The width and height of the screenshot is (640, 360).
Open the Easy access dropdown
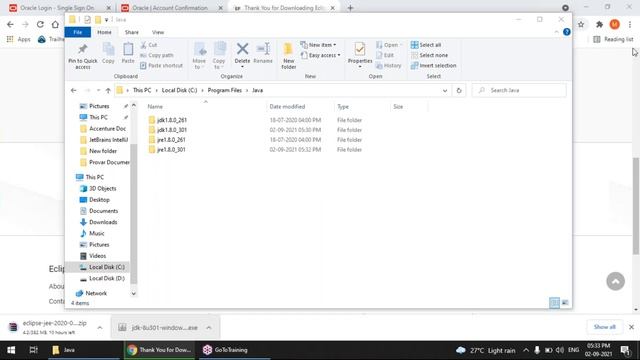(x=320, y=55)
